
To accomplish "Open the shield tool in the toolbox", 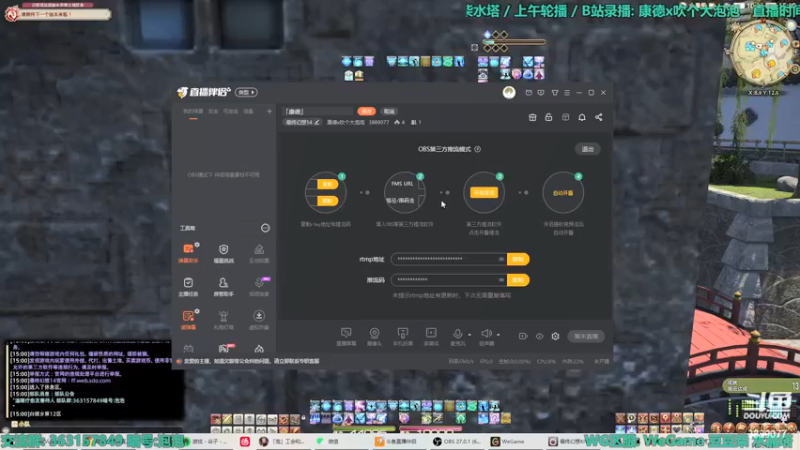I will click(x=223, y=253).
